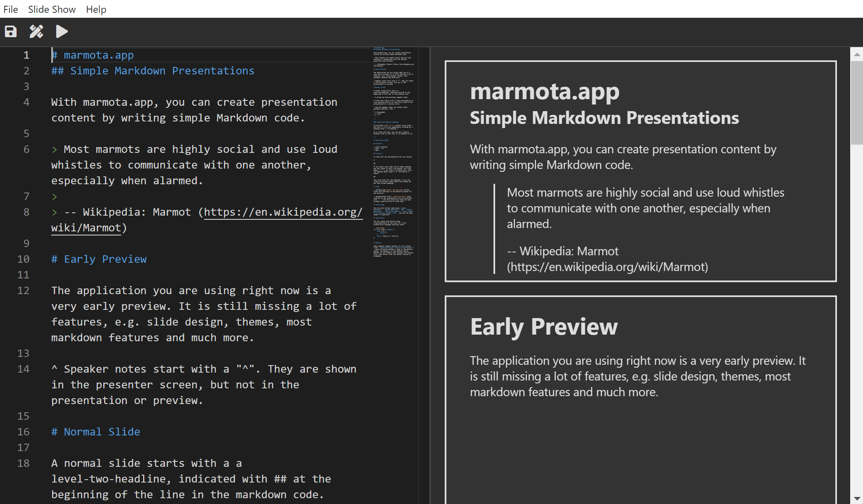The image size is (863, 504).
Task: Click line number 10 in the editor gutter
Action: point(23,259)
